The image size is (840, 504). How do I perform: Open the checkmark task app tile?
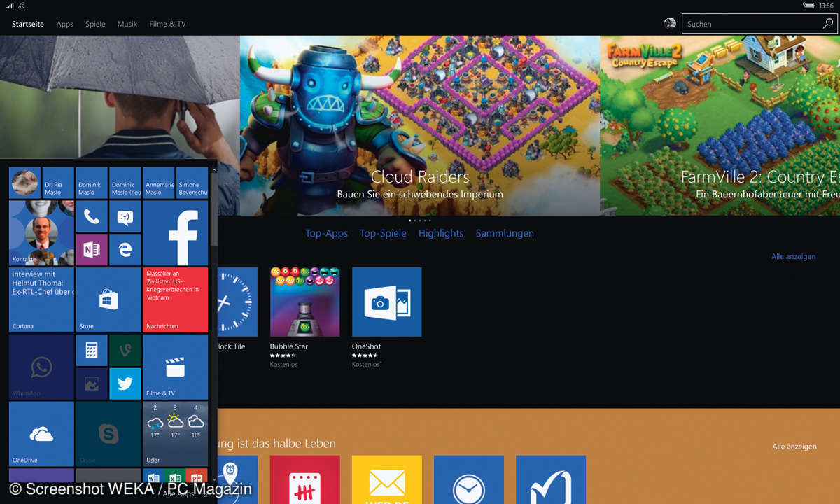[x=551, y=479]
